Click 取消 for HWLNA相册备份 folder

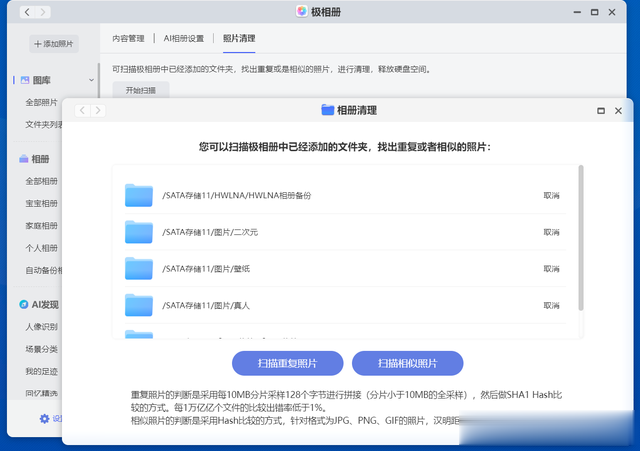coord(551,196)
